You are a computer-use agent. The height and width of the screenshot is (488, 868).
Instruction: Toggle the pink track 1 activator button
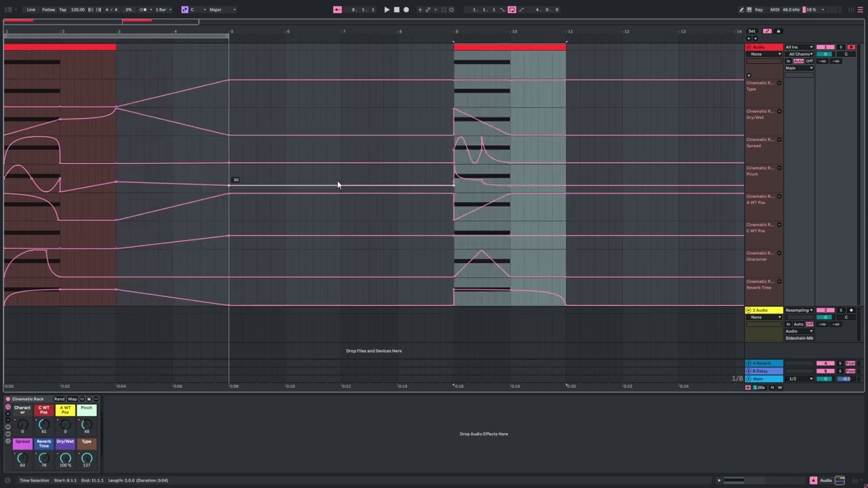(825, 47)
